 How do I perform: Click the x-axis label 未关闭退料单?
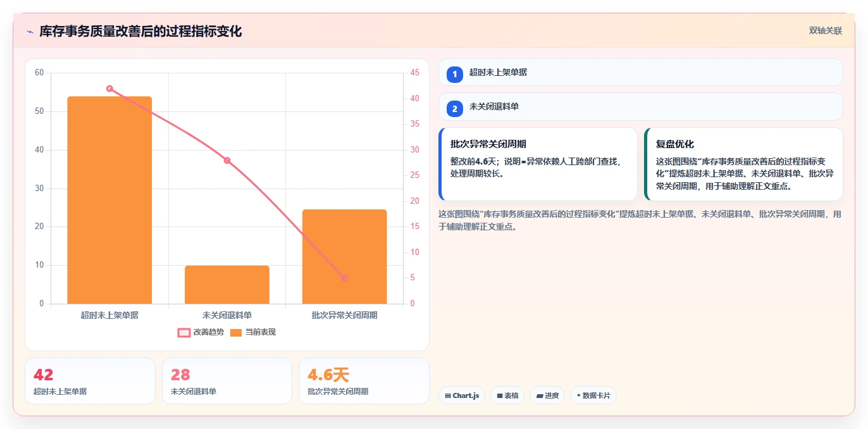227,315
